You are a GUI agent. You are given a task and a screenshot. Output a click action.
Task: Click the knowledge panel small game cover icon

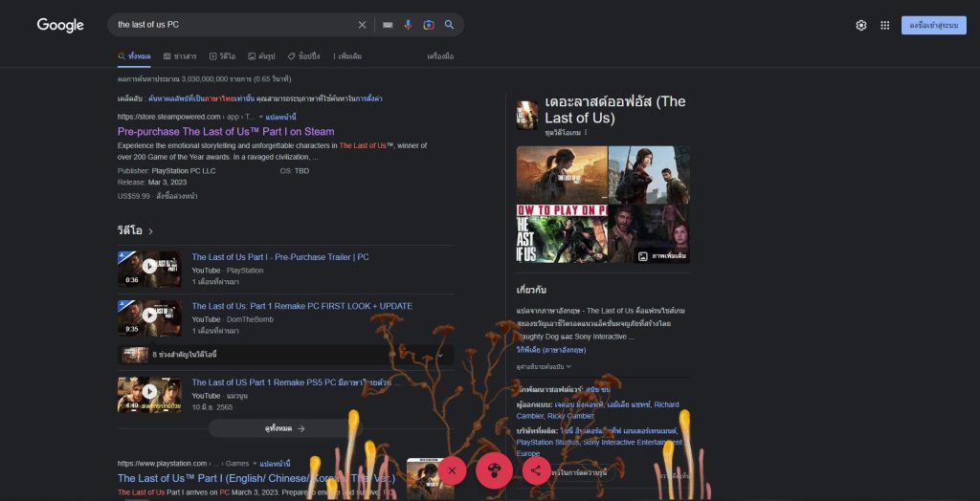point(527,116)
